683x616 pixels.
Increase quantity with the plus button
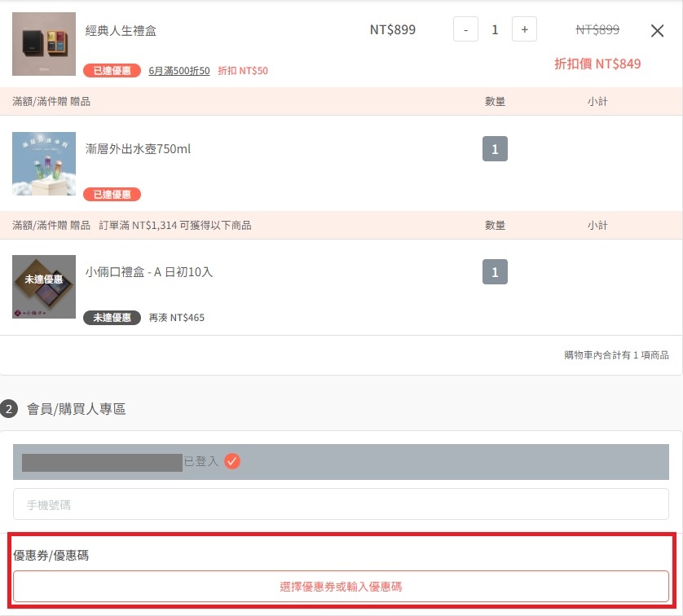(524, 29)
